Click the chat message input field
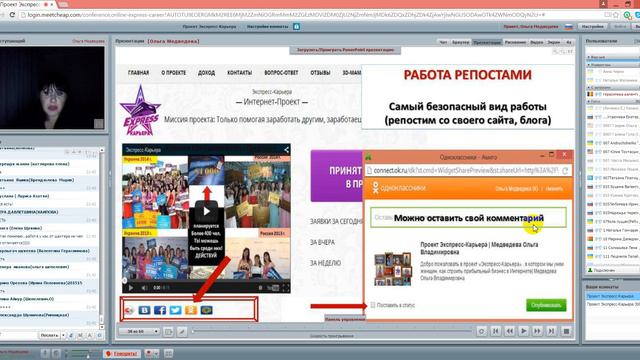 [18, 335]
